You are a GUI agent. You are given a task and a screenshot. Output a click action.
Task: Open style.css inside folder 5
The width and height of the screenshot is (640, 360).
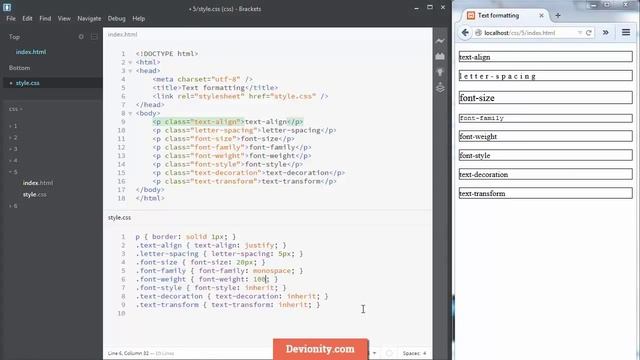[34, 195]
